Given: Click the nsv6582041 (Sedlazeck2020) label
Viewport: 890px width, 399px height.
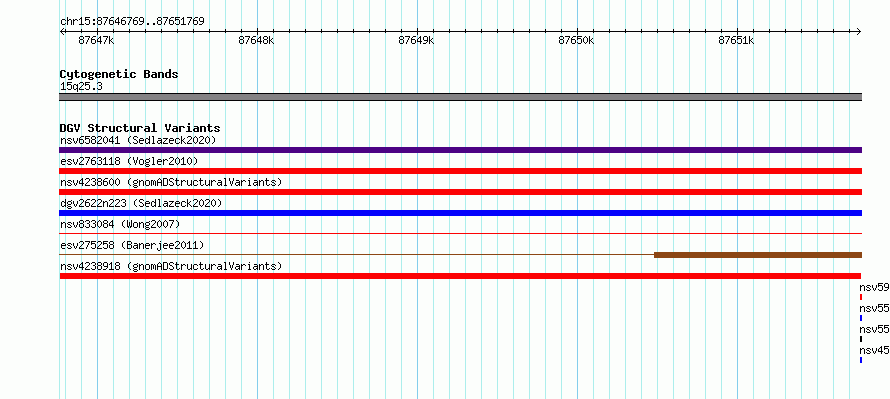Looking at the screenshot, I should point(138,140).
